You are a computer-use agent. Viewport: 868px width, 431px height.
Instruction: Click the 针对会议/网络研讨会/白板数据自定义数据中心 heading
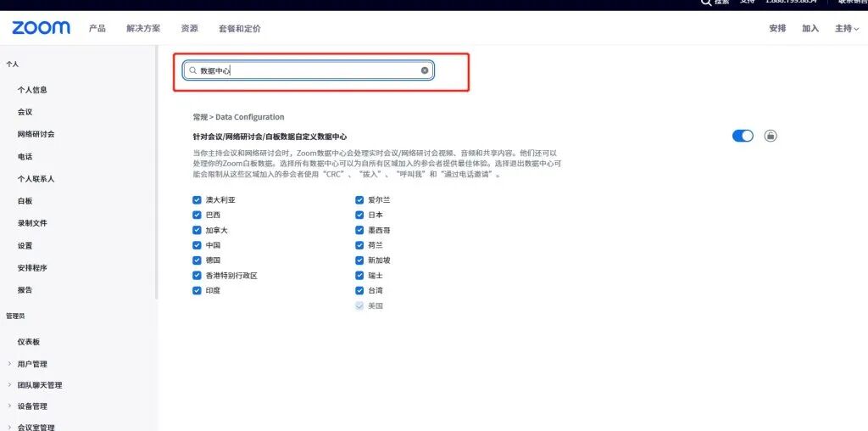[x=270, y=137]
